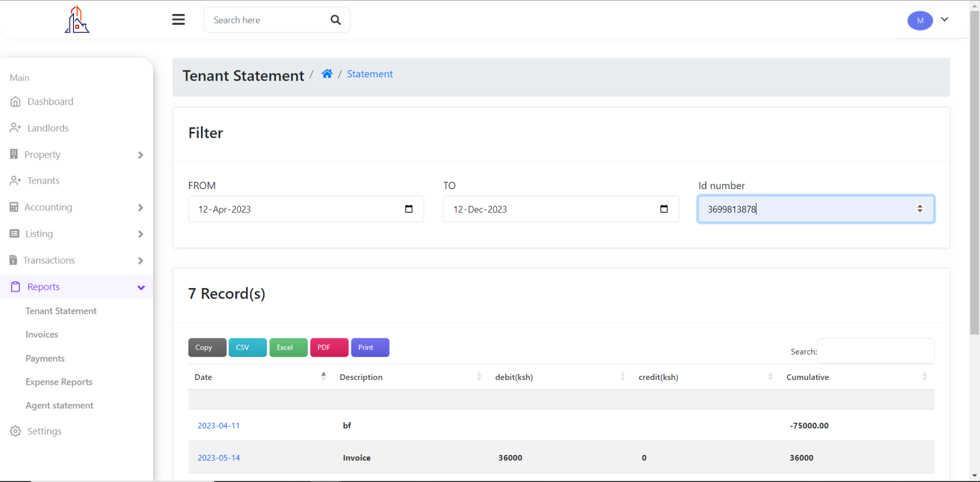Image resolution: width=980 pixels, height=482 pixels.
Task: Click the Excel export button
Action: (288, 348)
